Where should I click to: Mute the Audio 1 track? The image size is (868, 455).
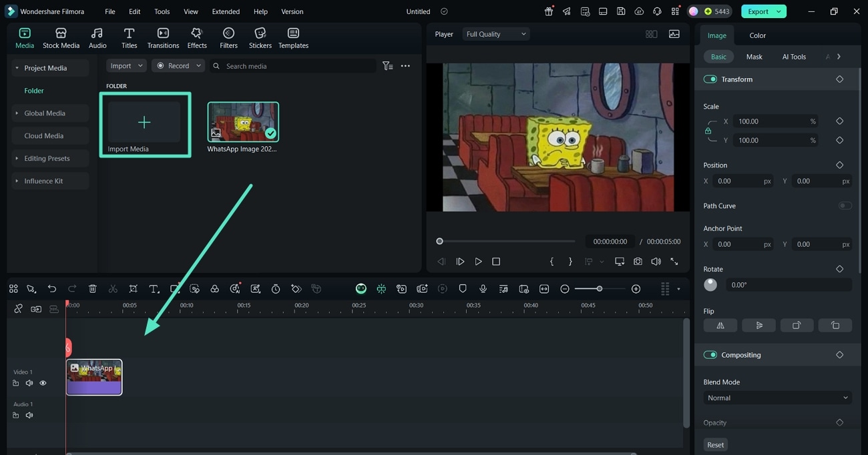tap(29, 415)
